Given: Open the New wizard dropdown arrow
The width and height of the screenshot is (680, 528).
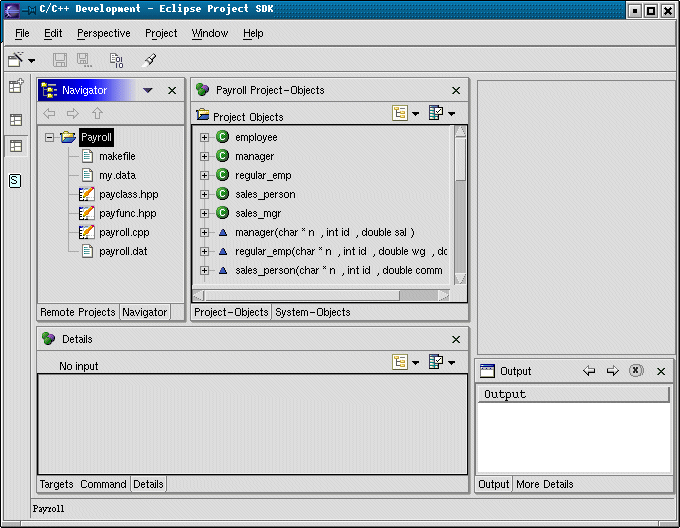Looking at the screenshot, I should 33,61.
